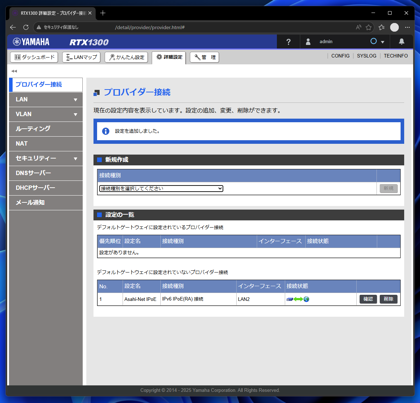The width and height of the screenshot is (420, 403).
Task: Expand the LAN sidebar menu
Action: [x=46, y=99]
